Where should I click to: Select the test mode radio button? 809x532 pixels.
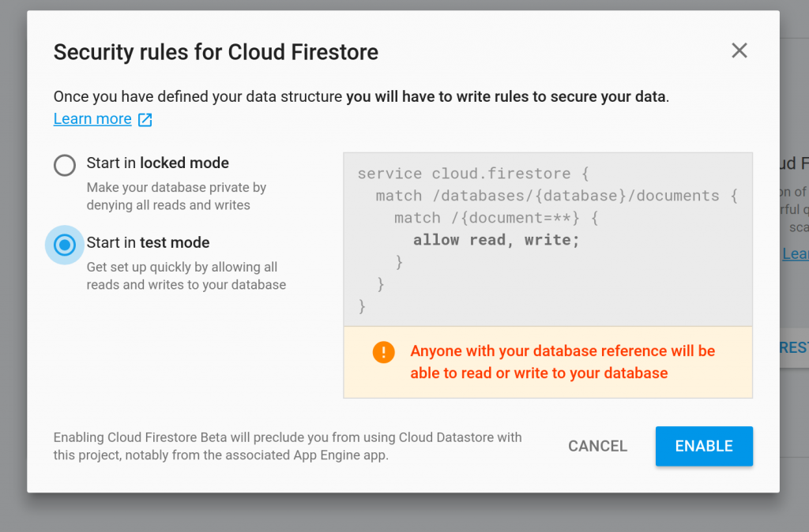click(x=65, y=245)
